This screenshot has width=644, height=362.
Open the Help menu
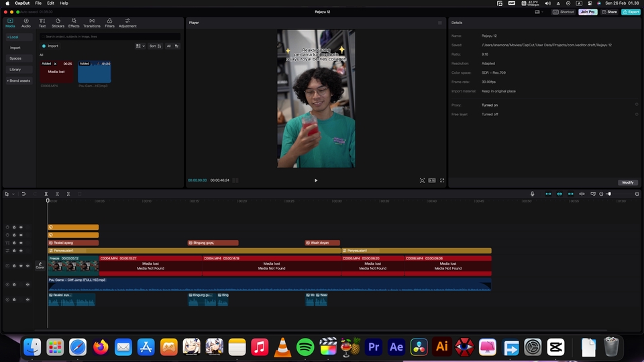pyautogui.click(x=64, y=3)
